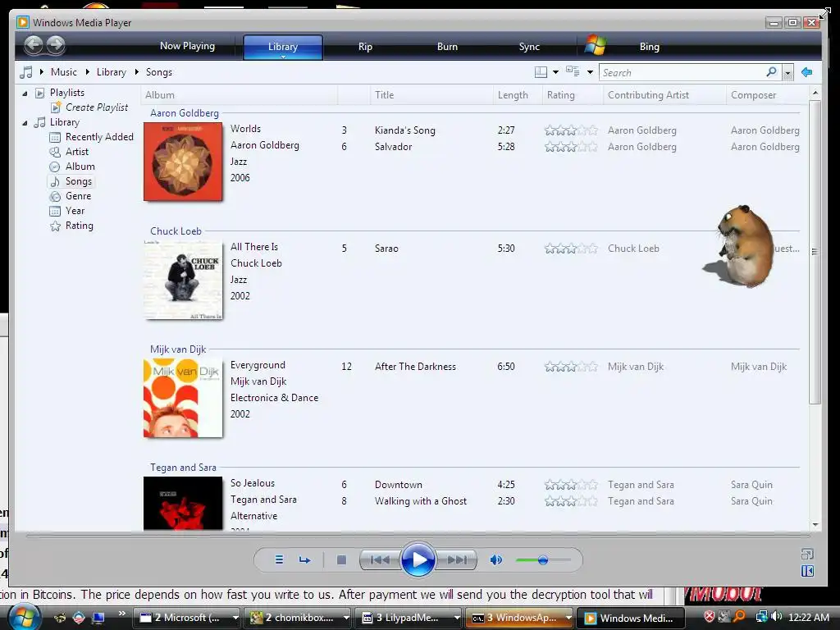Rate the song Salvador with stars
This screenshot has width=840, height=630.
click(x=571, y=147)
